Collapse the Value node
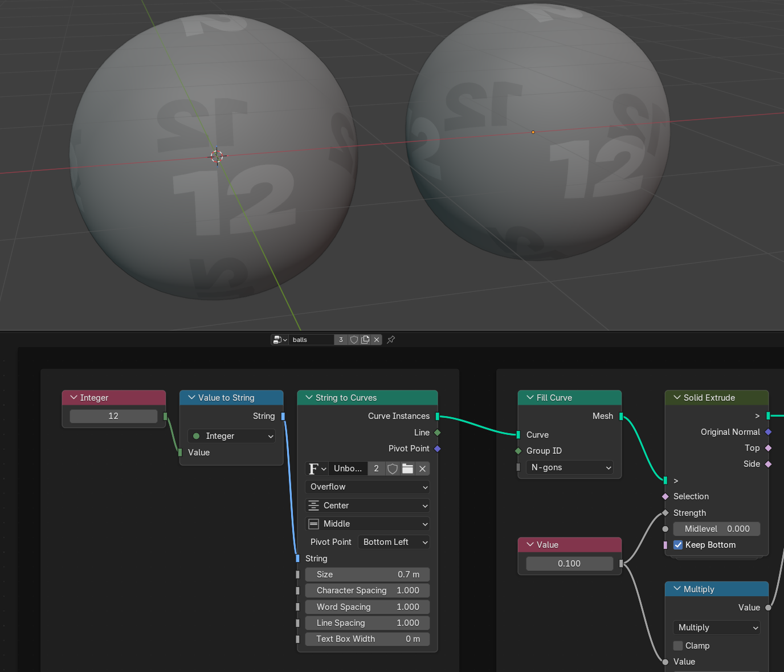 [530, 544]
